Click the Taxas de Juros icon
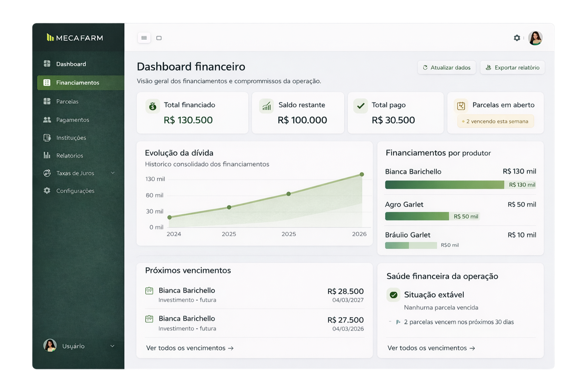588x392 pixels. pos(47,173)
